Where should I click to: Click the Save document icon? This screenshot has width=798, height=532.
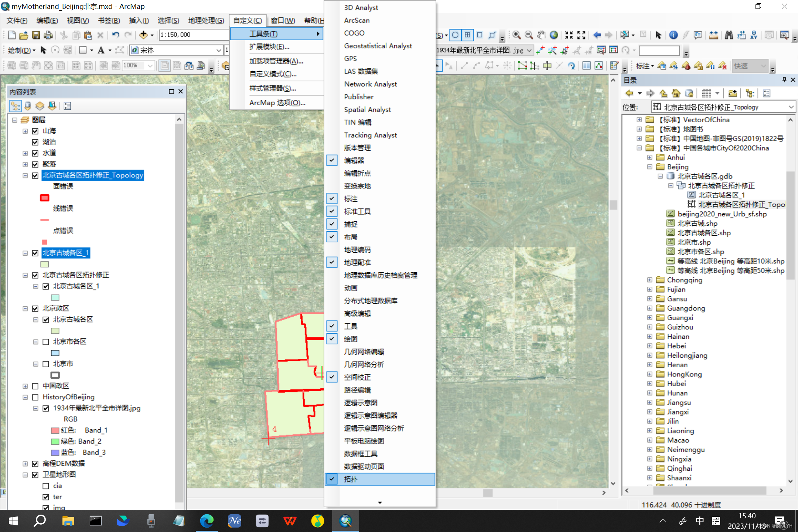click(36, 35)
